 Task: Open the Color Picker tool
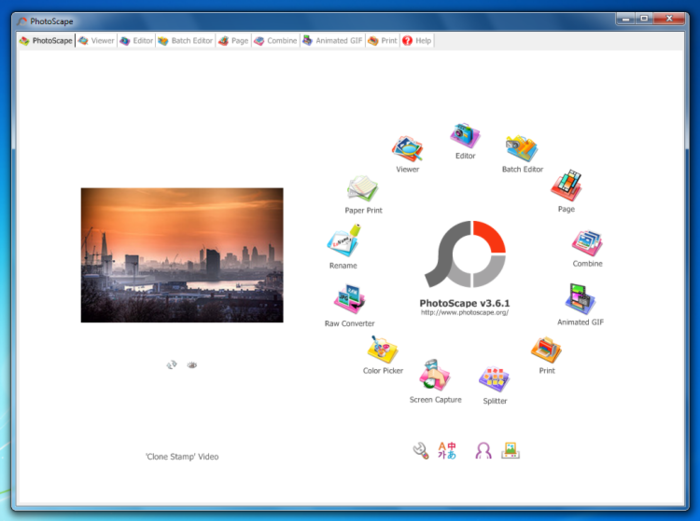pyautogui.click(x=382, y=350)
